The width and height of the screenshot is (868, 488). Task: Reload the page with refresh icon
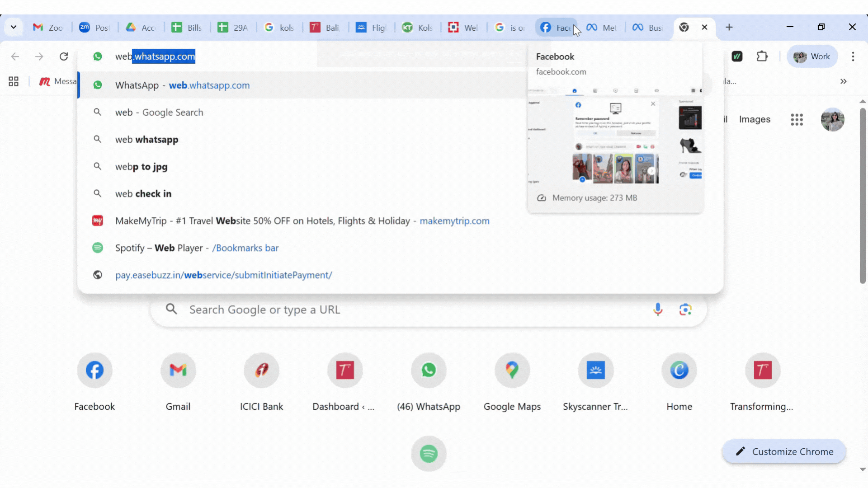pos(64,56)
